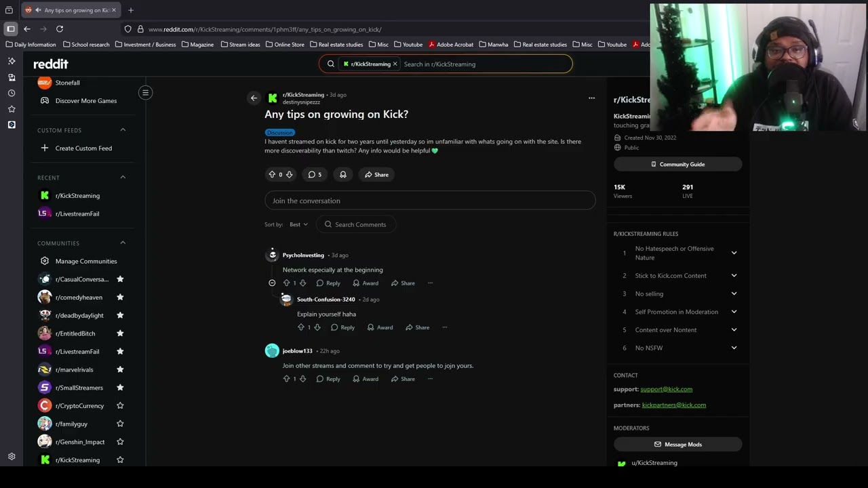Viewport: 868px width, 488px height.
Task: Unfavorite r/SmallStreamers star
Action: tap(120, 388)
